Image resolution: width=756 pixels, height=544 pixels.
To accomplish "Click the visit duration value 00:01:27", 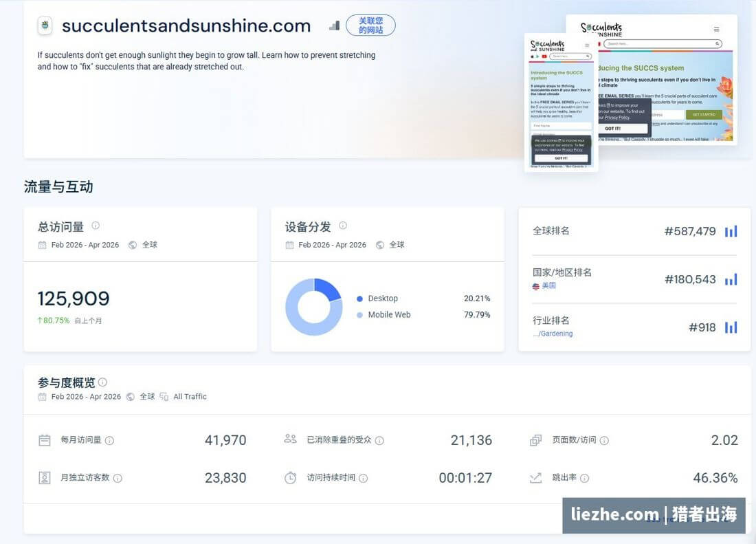I will tap(465, 478).
